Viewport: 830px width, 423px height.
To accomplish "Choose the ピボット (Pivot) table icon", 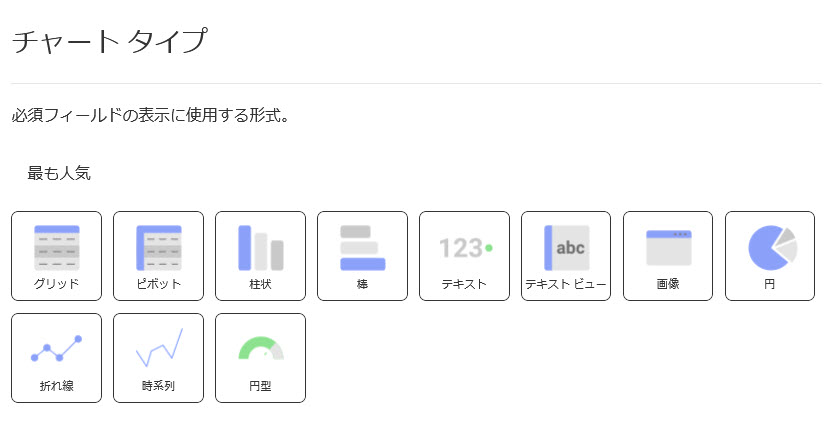I will tap(158, 247).
